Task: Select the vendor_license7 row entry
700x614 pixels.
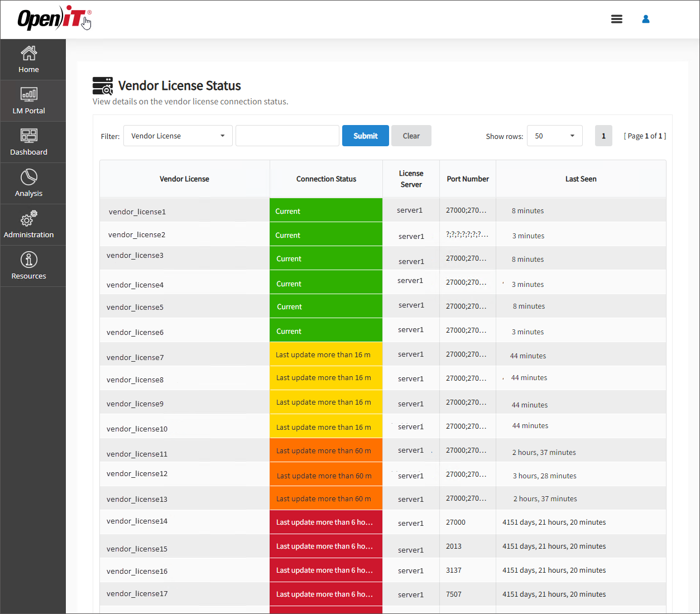Action: click(x=135, y=357)
